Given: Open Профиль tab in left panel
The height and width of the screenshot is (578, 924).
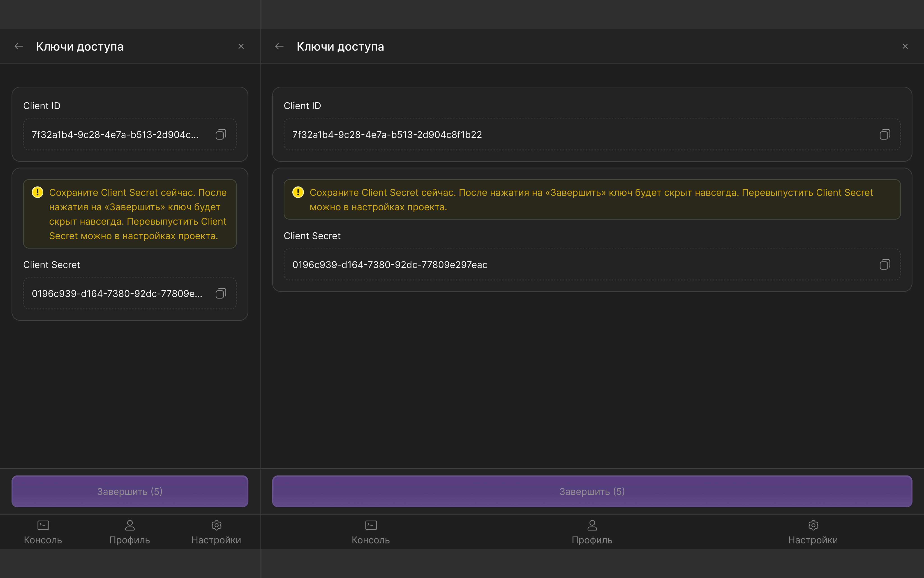Looking at the screenshot, I should (130, 532).
